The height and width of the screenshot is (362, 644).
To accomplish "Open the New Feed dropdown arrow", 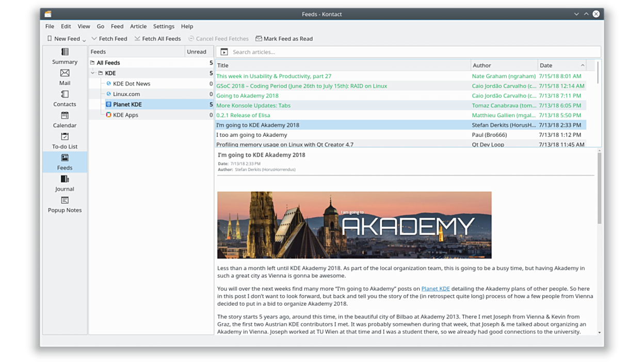I will (84, 40).
